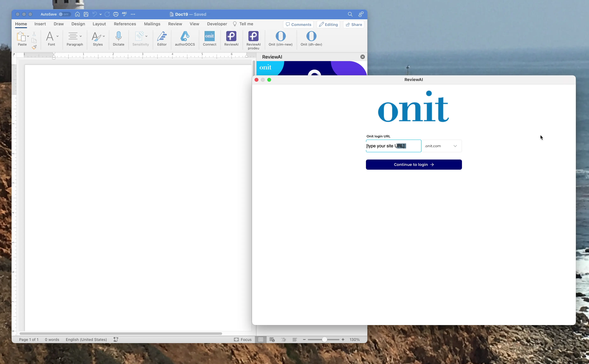Image resolution: width=589 pixels, height=364 pixels.
Task: Click the Share button
Action: 354,25
